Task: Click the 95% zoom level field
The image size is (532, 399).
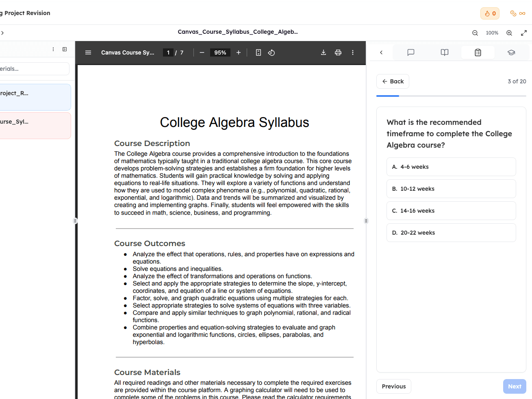Action: [x=220, y=52]
